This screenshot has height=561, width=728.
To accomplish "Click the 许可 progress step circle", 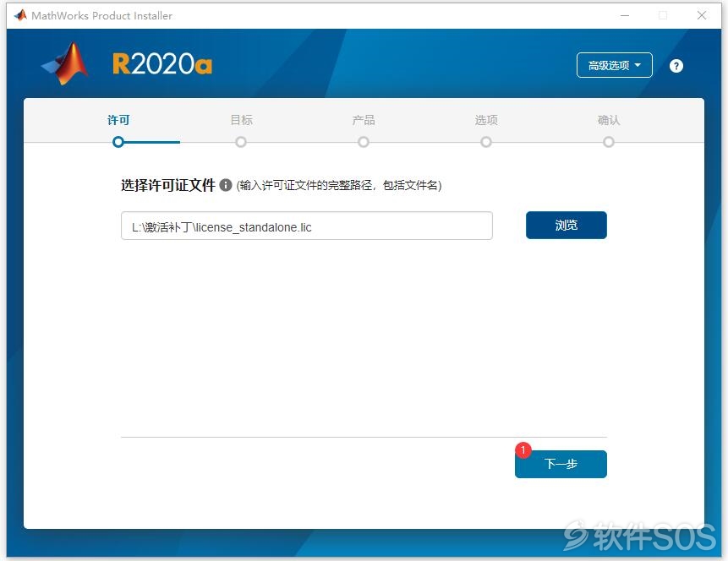I will tap(118, 142).
